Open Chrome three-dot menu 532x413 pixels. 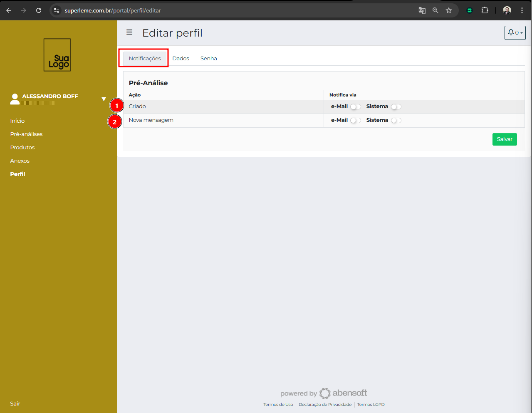click(x=522, y=10)
